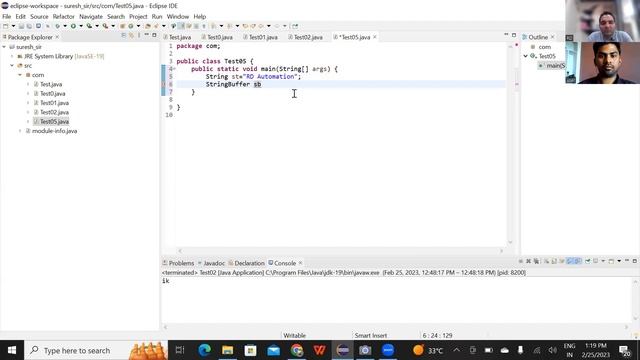This screenshot has width=640, height=360.
Task: Open the Navigate menu
Action: [91, 16]
